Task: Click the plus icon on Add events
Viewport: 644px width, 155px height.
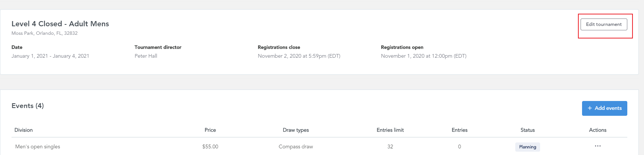Action: [589, 108]
